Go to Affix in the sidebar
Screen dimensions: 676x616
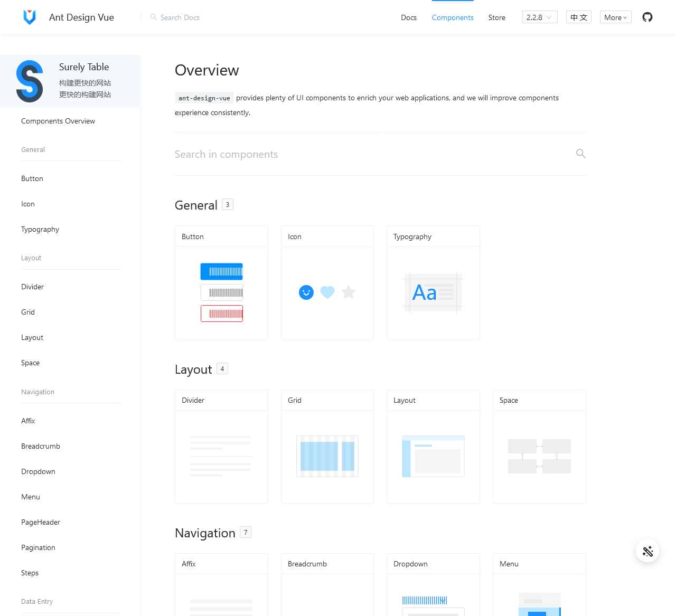point(28,421)
